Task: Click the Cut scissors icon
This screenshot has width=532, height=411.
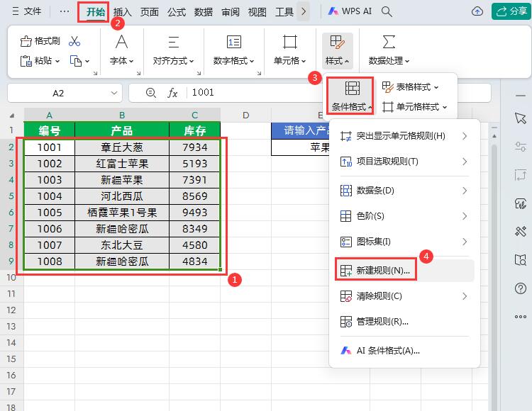Action: [x=74, y=41]
